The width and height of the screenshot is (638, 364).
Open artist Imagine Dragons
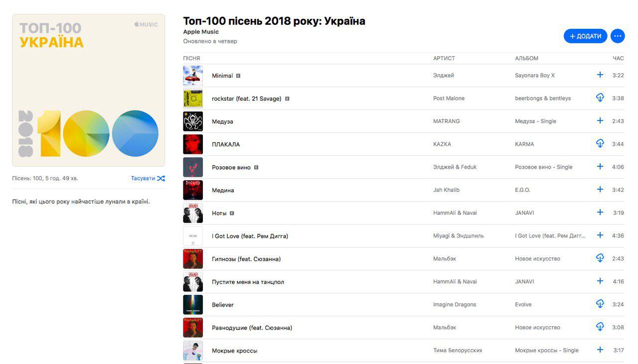[455, 305]
